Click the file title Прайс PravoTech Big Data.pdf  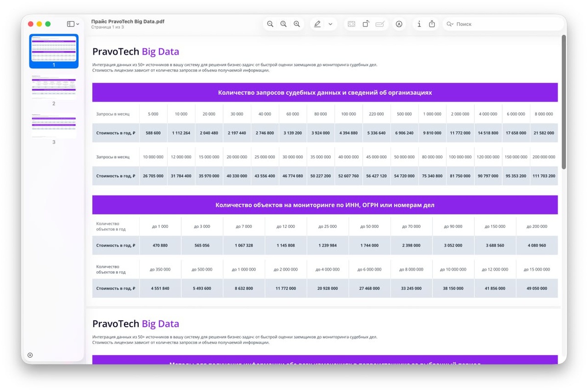click(x=127, y=22)
